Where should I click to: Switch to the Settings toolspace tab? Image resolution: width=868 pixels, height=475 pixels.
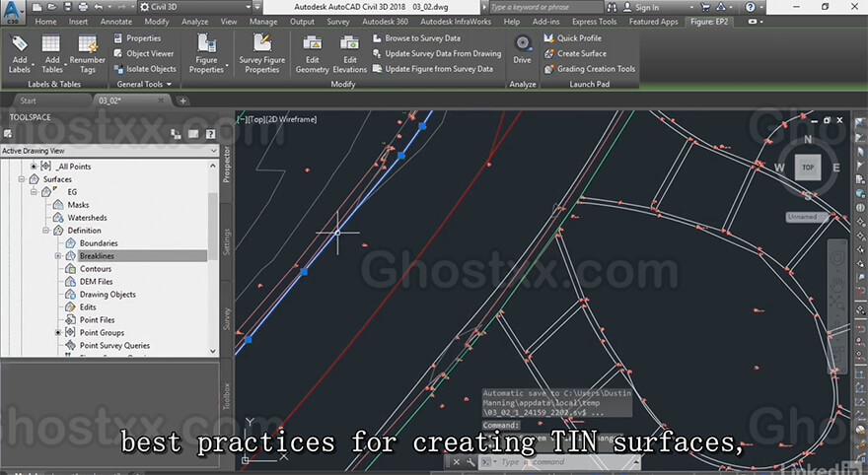(x=226, y=241)
